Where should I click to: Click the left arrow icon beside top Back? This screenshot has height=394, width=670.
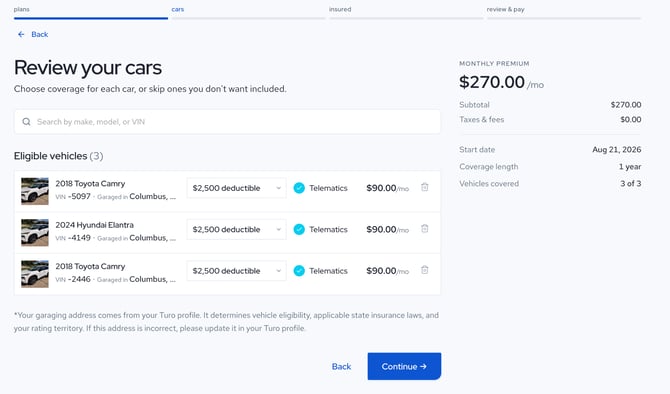21,34
